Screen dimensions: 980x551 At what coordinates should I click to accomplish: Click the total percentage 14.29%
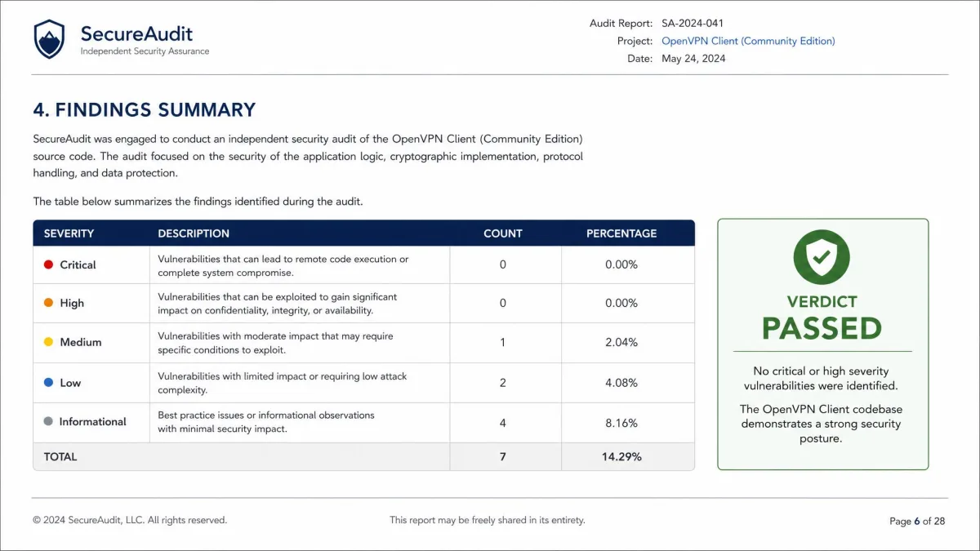point(621,457)
